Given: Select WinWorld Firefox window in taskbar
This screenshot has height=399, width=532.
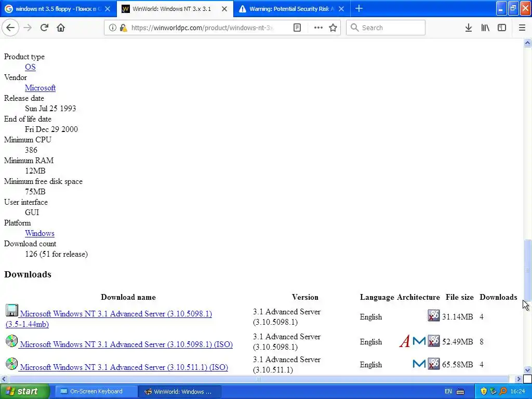Looking at the screenshot, I should [180, 391].
